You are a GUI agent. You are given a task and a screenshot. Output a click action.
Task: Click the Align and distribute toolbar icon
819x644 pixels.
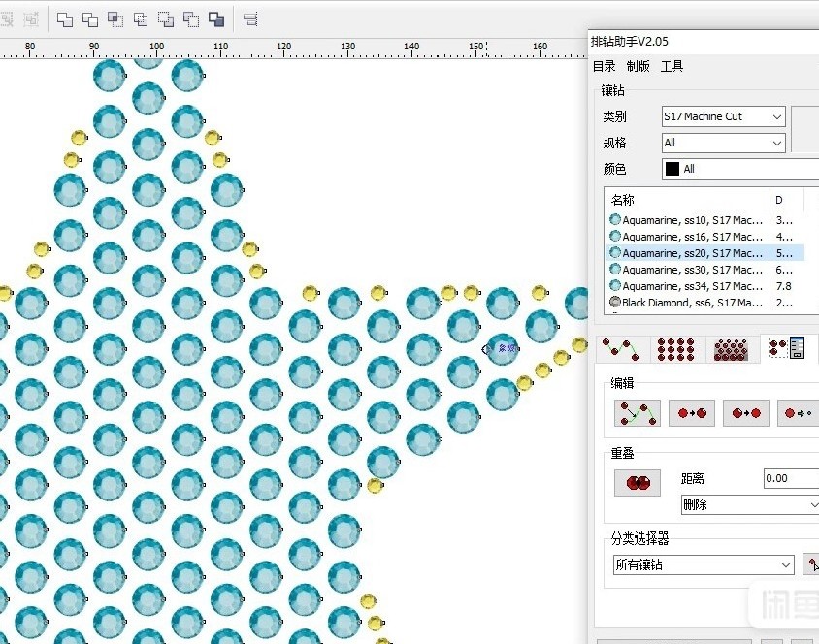click(250, 18)
